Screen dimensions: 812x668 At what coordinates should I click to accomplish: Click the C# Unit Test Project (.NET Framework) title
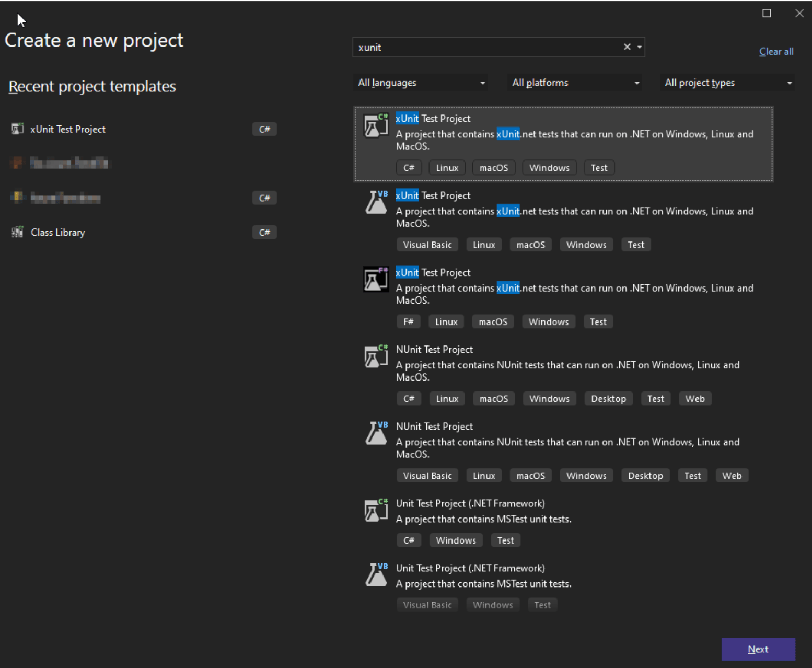click(x=470, y=503)
